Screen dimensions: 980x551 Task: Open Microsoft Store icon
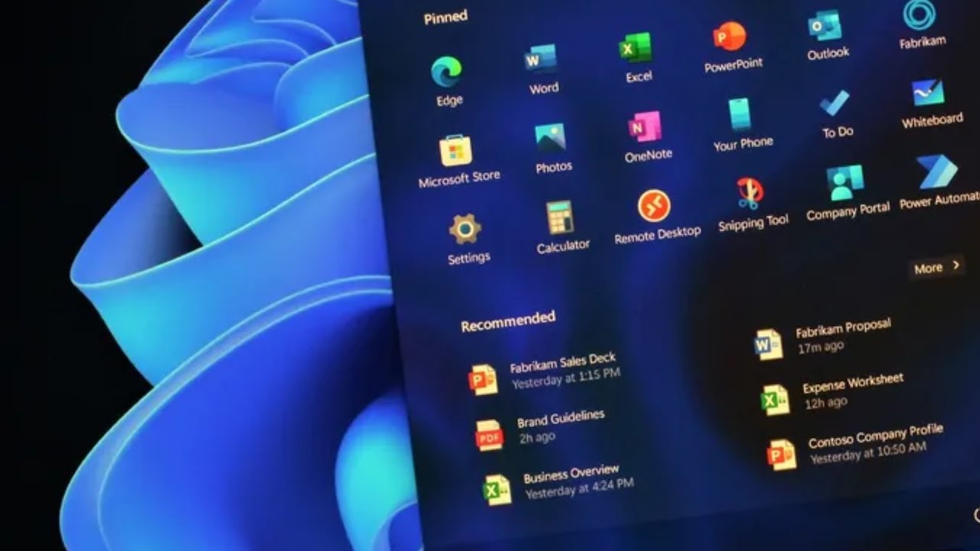point(456,150)
